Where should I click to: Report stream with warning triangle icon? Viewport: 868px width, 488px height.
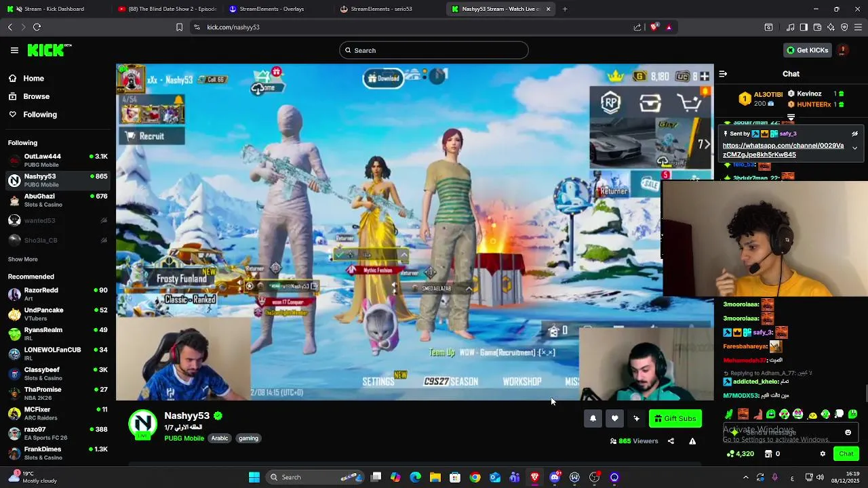point(692,441)
